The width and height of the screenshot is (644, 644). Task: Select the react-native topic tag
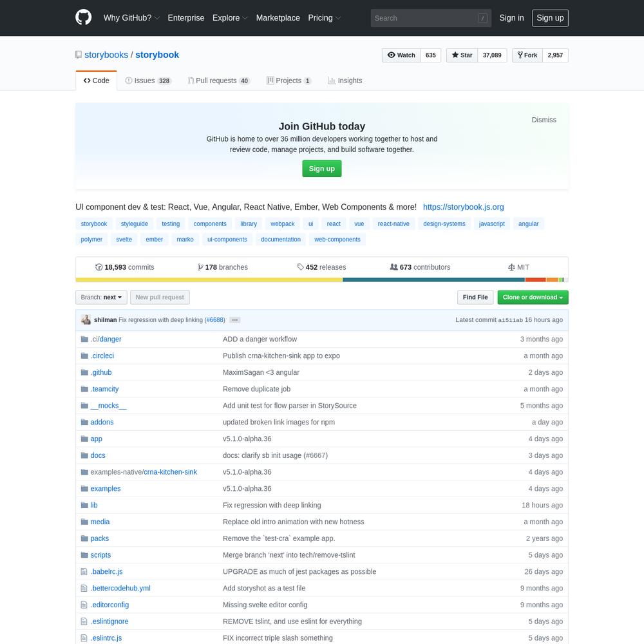click(x=393, y=223)
